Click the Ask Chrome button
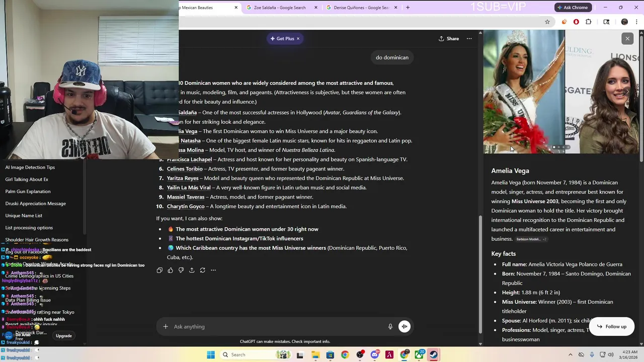Image resolution: width=644 pixels, height=362 pixels. point(572,8)
